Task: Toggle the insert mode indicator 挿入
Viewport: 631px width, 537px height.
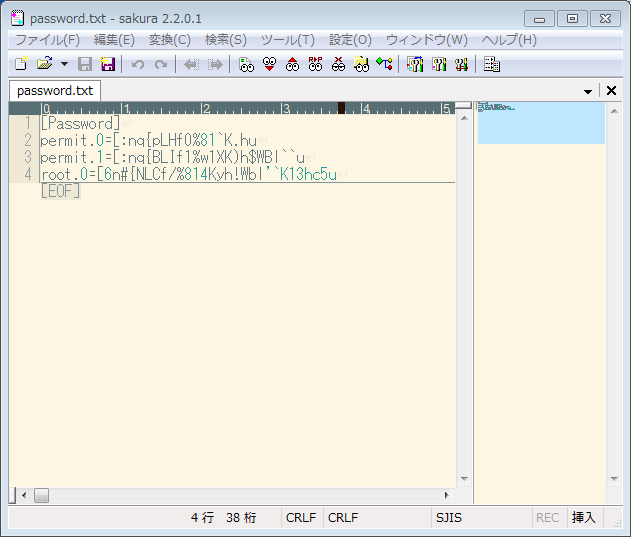Action: coord(583,518)
